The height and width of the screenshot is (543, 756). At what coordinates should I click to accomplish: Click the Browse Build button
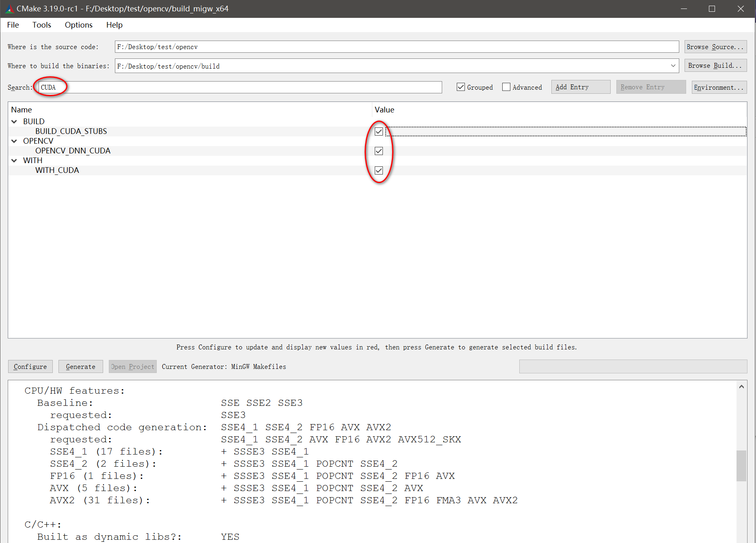pos(715,66)
